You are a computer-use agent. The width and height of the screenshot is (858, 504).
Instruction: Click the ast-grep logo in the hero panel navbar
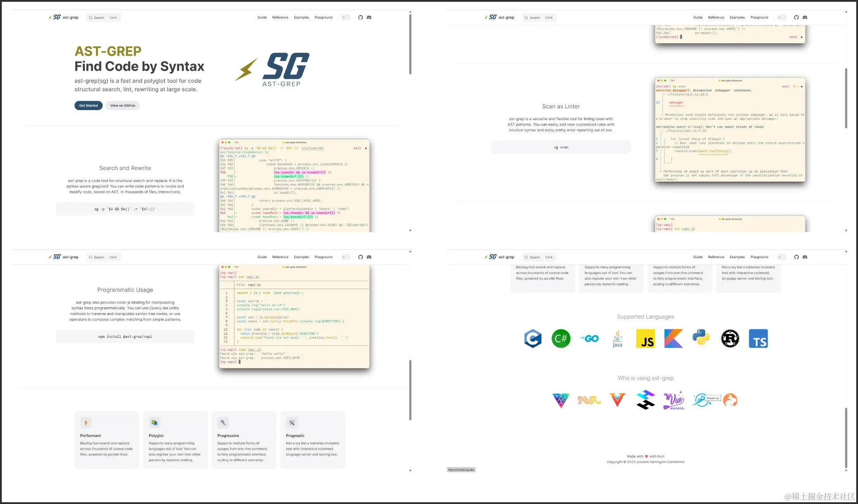(x=63, y=18)
